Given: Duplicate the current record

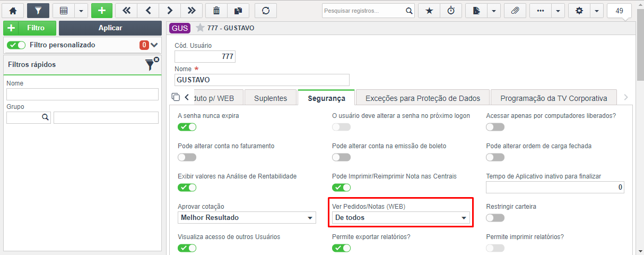Looking at the screenshot, I should (238, 11).
